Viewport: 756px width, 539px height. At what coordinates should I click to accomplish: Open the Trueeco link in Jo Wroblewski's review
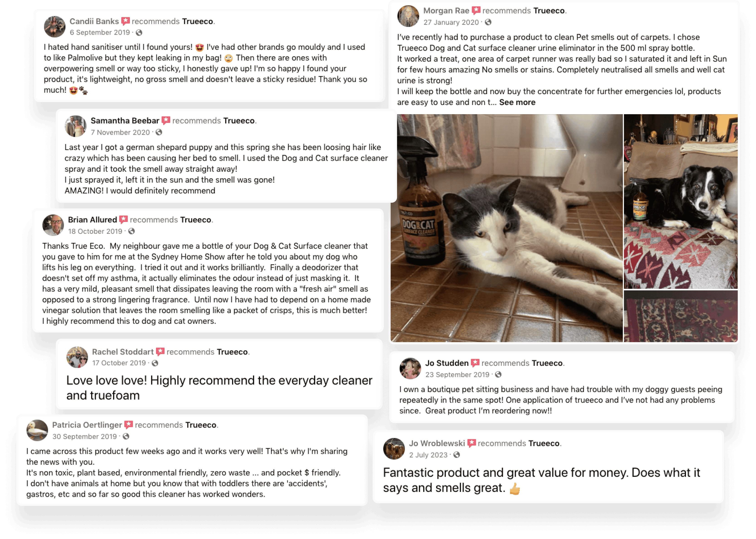544,443
